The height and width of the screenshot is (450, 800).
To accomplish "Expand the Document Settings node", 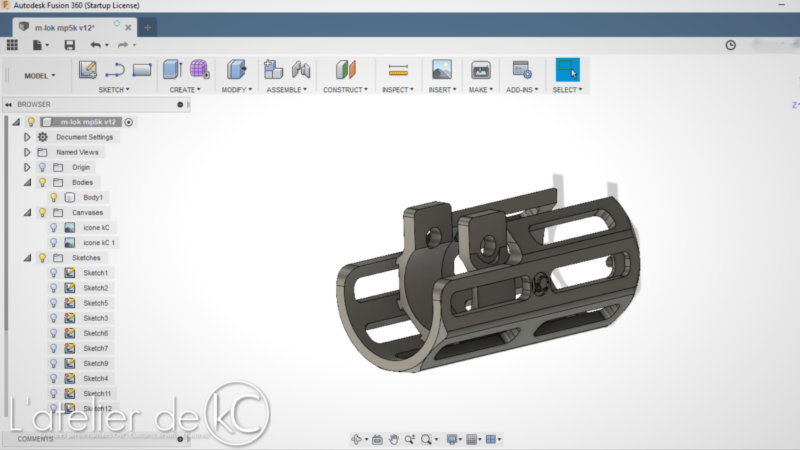I will [x=28, y=137].
